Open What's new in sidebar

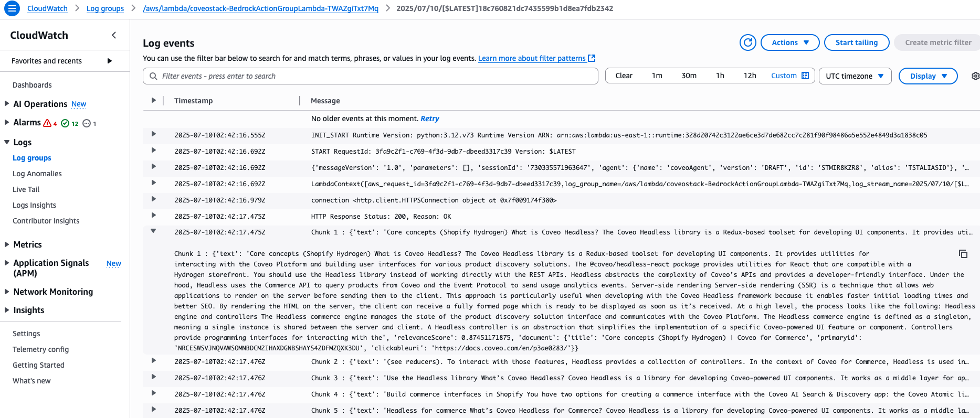coord(31,381)
